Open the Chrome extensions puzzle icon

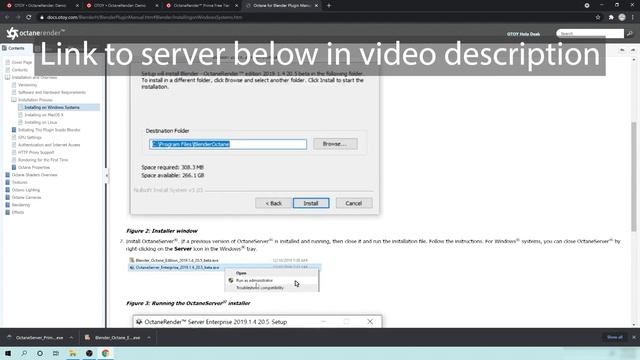[611, 17]
